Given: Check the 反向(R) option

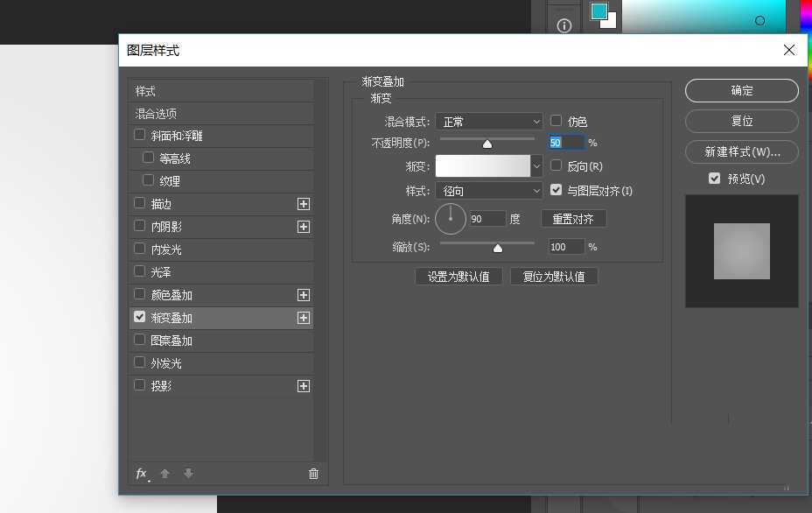Looking at the screenshot, I should (556, 165).
